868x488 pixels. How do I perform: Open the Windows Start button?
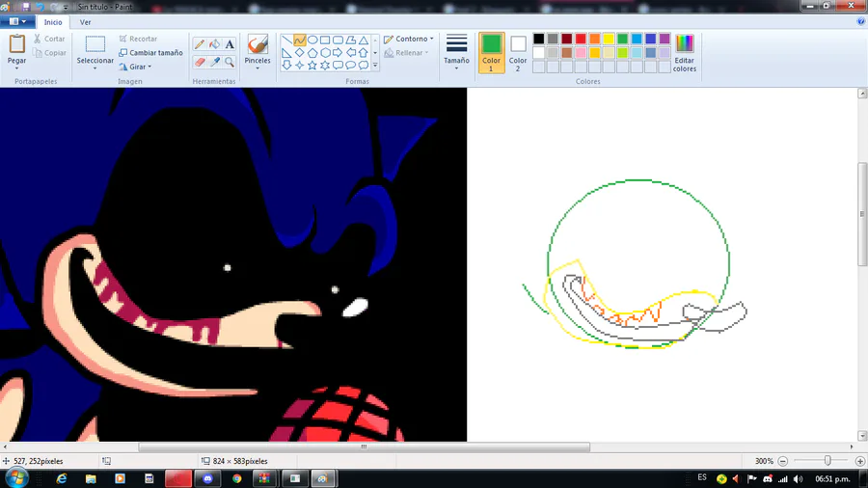[x=16, y=478]
